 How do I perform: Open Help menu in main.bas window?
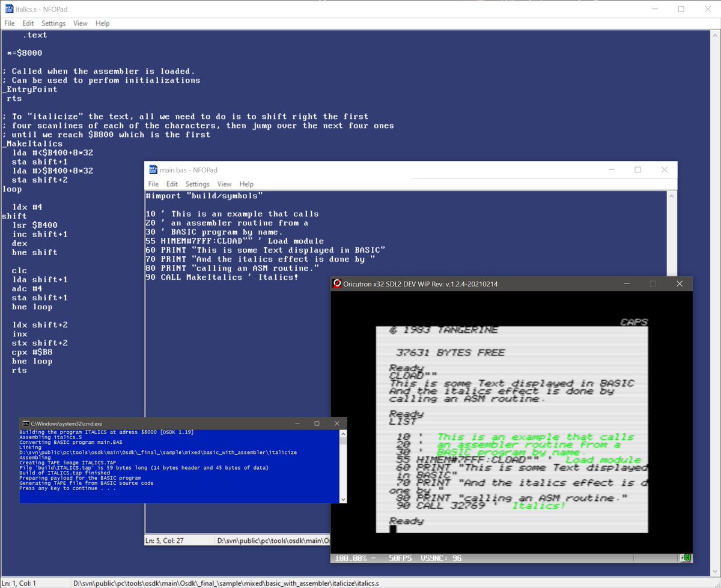pos(246,184)
